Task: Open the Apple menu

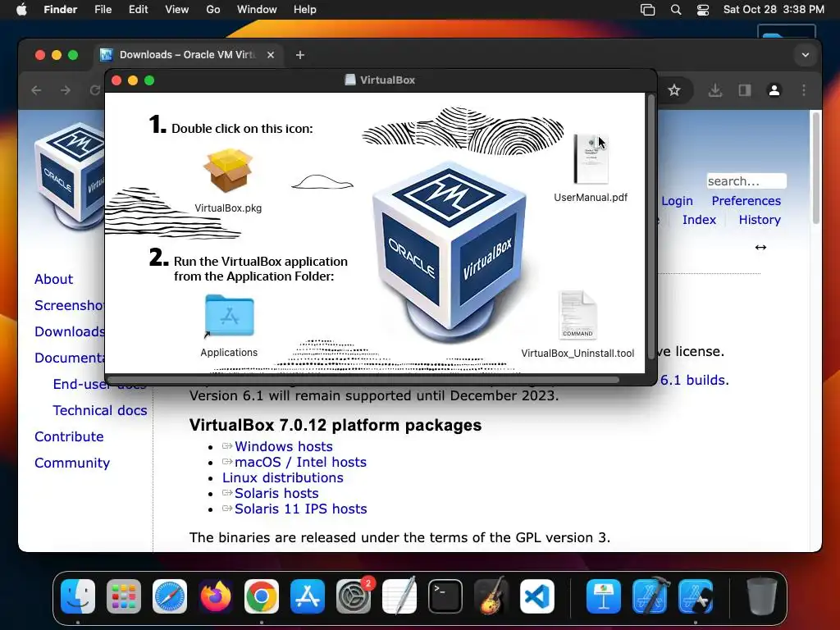Action: (x=21, y=10)
